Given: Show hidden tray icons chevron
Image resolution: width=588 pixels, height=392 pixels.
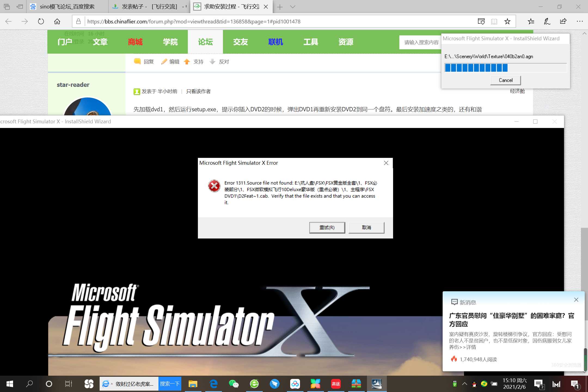Looking at the screenshot, I should (465, 384).
